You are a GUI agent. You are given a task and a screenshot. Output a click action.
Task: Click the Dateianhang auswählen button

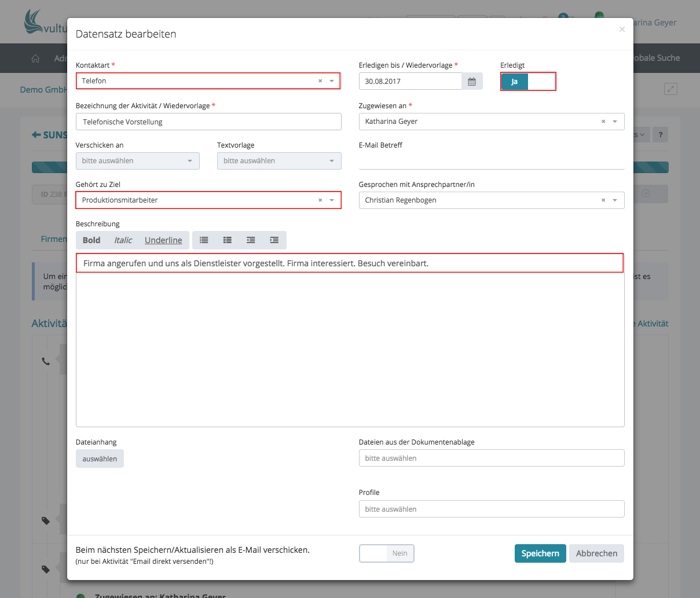100,459
